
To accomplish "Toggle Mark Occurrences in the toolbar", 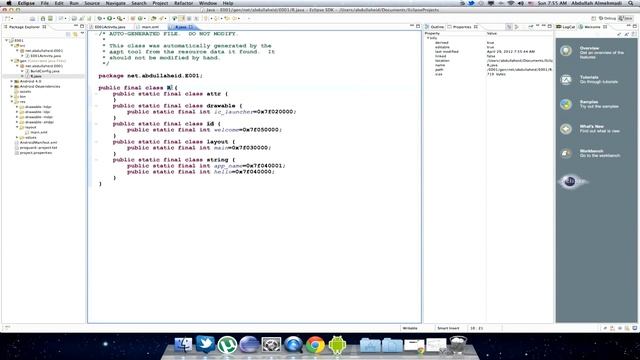I will click(x=182, y=18).
